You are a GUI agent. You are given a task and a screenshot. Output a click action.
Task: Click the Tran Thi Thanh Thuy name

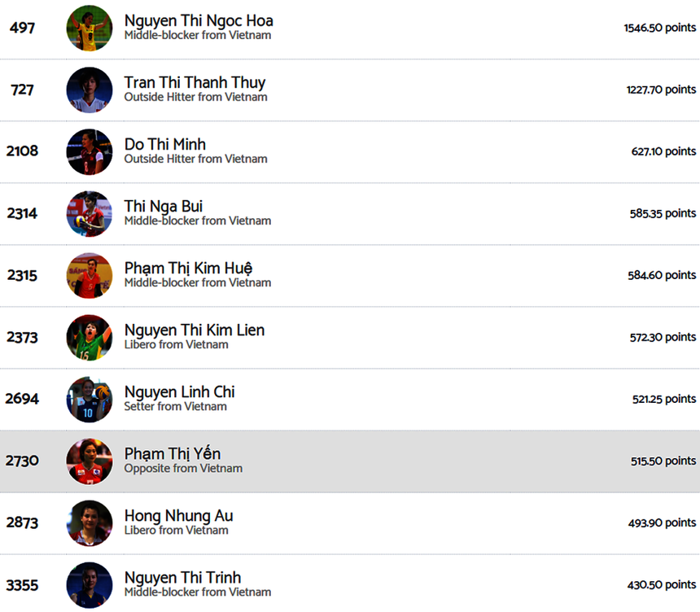[x=195, y=82]
